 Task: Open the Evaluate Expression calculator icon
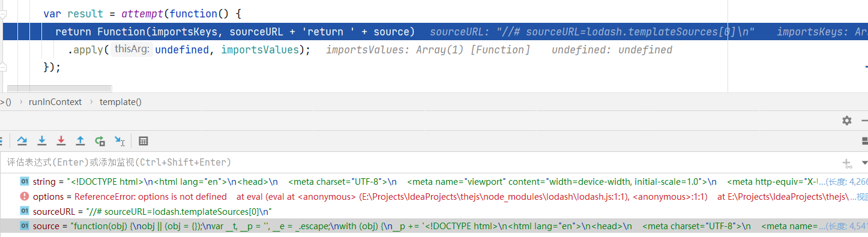[143, 141]
